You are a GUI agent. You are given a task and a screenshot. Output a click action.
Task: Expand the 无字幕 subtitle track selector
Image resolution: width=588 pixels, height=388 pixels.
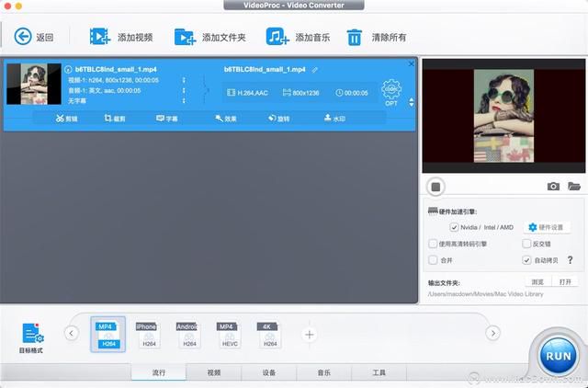coord(184,100)
